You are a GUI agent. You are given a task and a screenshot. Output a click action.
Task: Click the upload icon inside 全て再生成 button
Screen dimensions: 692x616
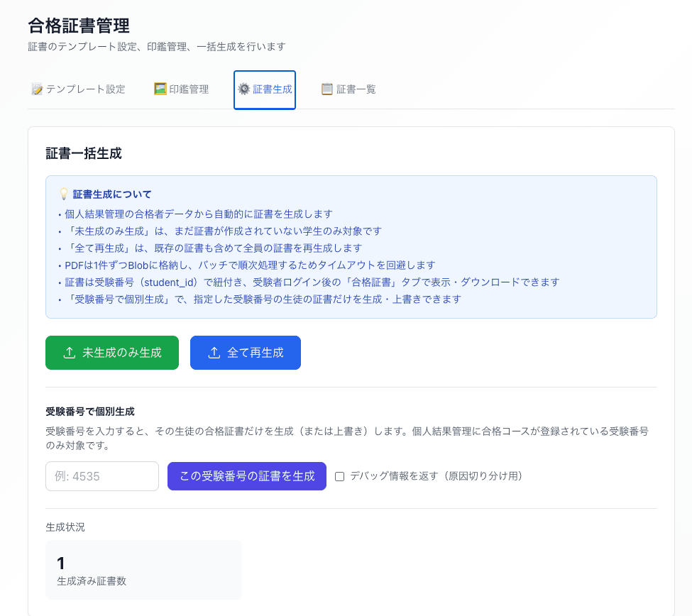pyautogui.click(x=214, y=352)
